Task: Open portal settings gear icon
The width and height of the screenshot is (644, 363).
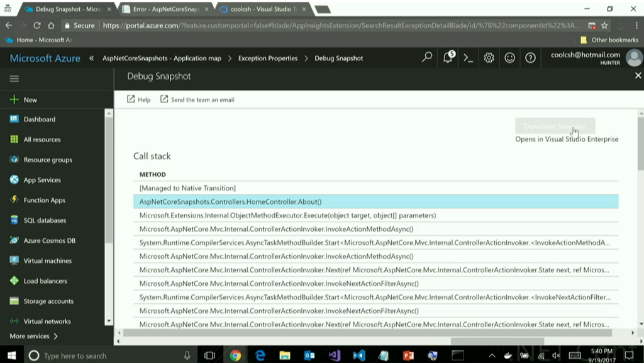Action: [x=489, y=58]
